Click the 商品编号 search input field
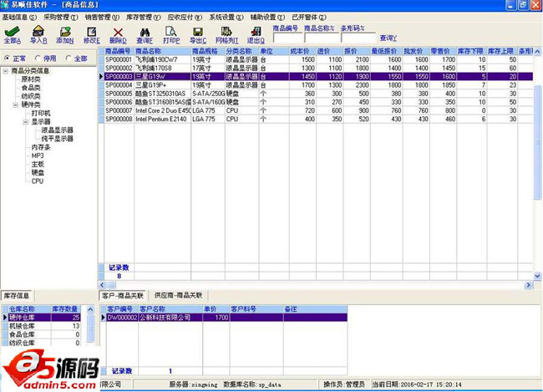543x392 pixels. point(287,38)
